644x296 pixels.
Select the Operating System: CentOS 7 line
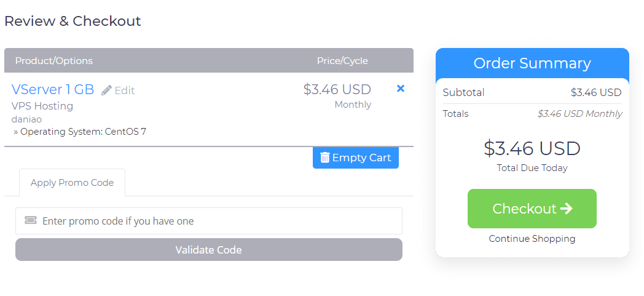tap(80, 132)
